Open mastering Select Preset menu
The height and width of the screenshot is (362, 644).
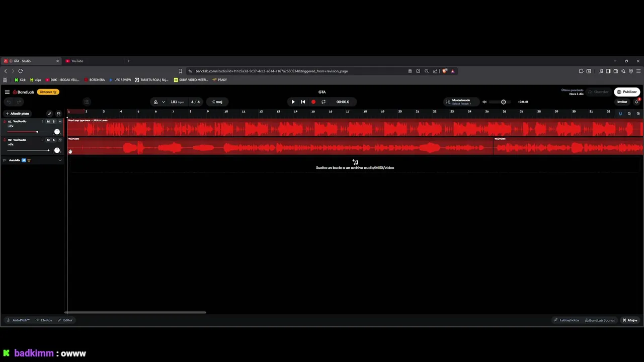coord(461,104)
